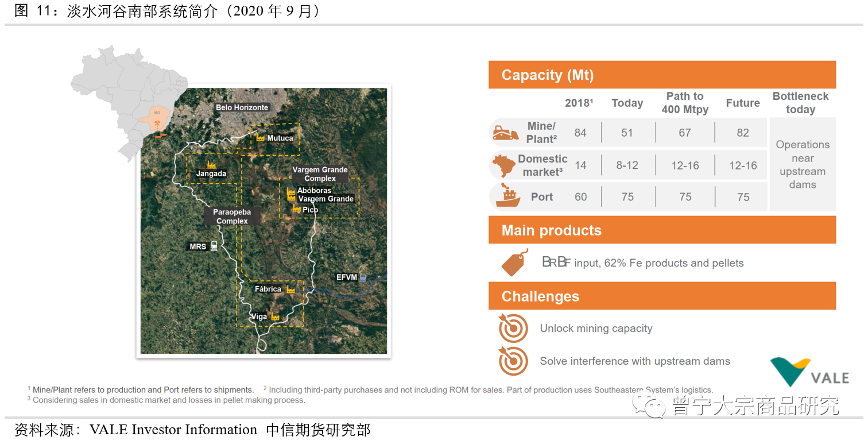The width and height of the screenshot is (868, 444).
Task: Click the Jangada map label
Action: (x=211, y=173)
